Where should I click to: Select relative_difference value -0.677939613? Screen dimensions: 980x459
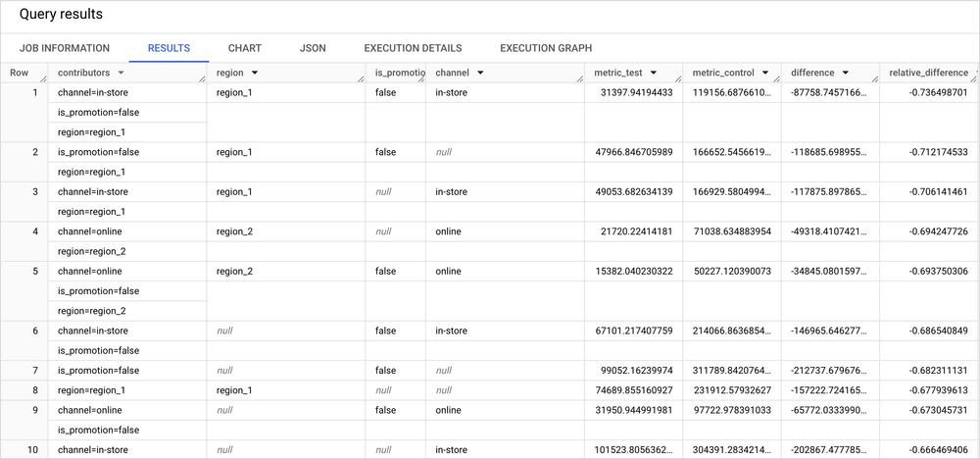(x=938, y=390)
